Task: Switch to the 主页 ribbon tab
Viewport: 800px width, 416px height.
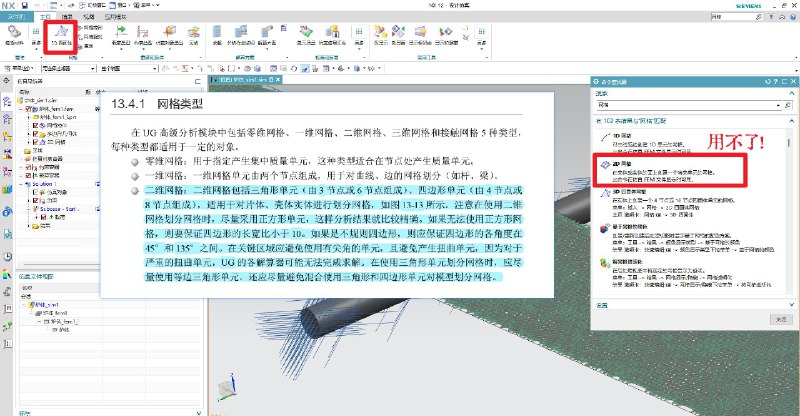Action: [45, 17]
